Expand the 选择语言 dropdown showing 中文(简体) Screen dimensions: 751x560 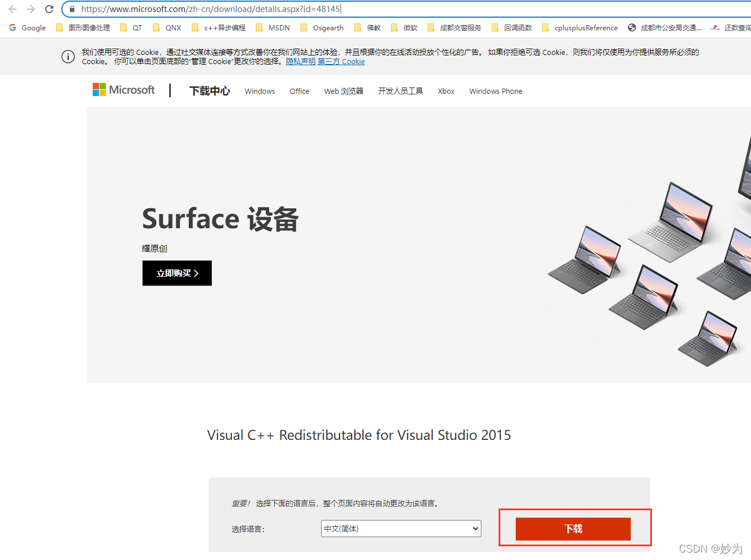(x=401, y=529)
